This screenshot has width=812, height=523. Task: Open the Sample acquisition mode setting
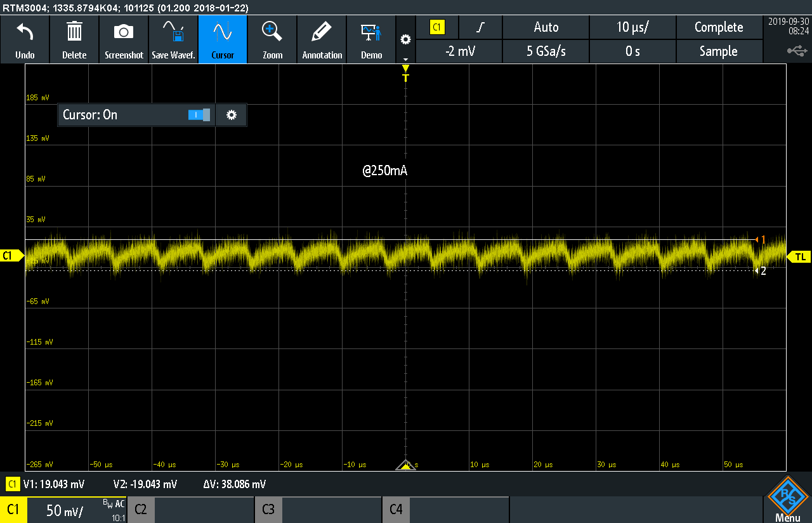pyautogui.click(x=719, y=51)
